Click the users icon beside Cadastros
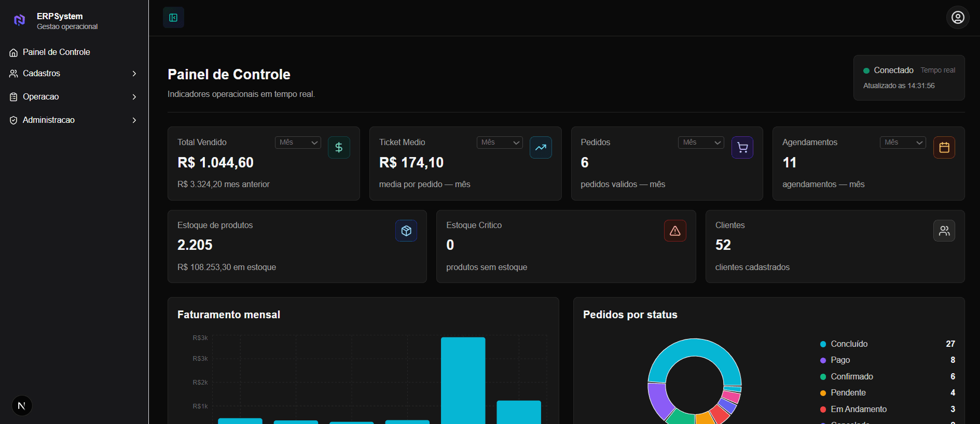The image size is (980, 424). (x=13, y=74)
